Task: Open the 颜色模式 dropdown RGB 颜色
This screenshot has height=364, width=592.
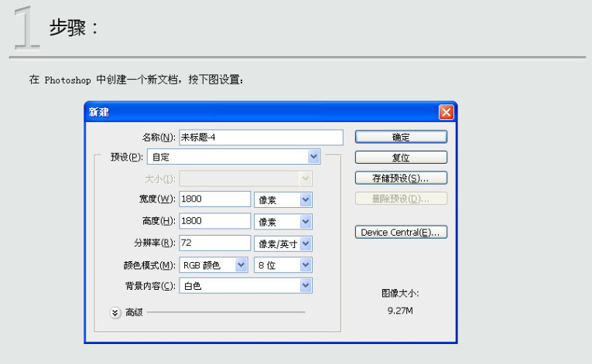Action: click(x=214, y=265)
